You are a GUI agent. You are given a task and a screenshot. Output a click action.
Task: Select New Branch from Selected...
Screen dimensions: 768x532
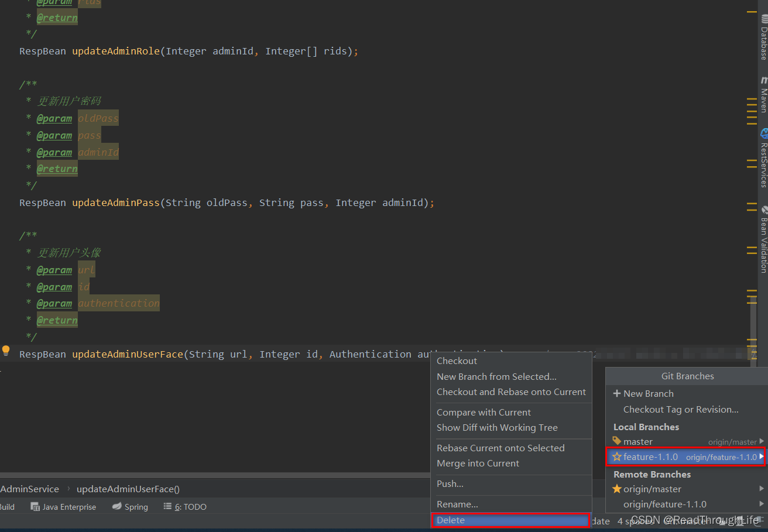(x=511, y=377)
